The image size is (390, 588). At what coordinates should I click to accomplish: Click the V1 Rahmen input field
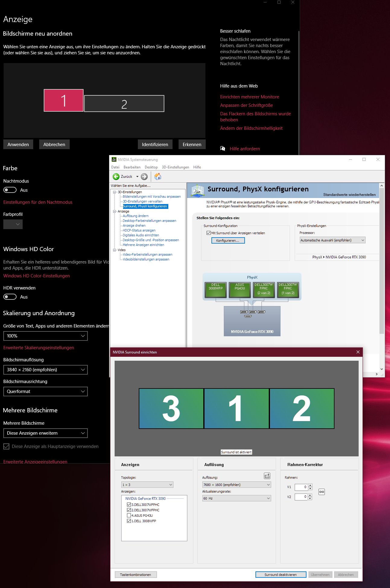301,487
